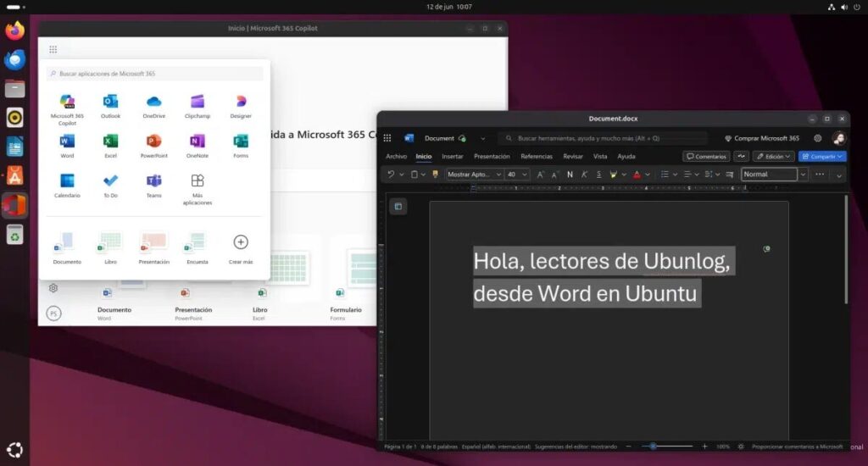This screenshot has height=466, width=868.
Task: Expand the Normal styles dropdown
Action: 803,175
